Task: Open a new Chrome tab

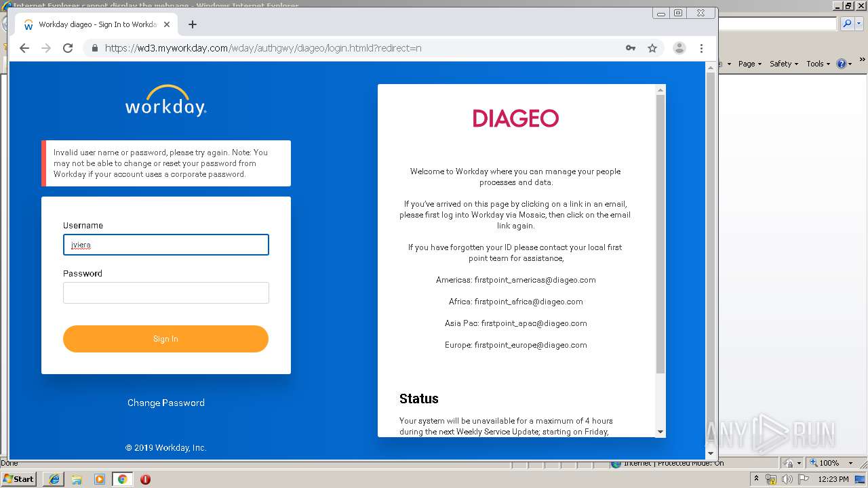Action: point(193,24)
